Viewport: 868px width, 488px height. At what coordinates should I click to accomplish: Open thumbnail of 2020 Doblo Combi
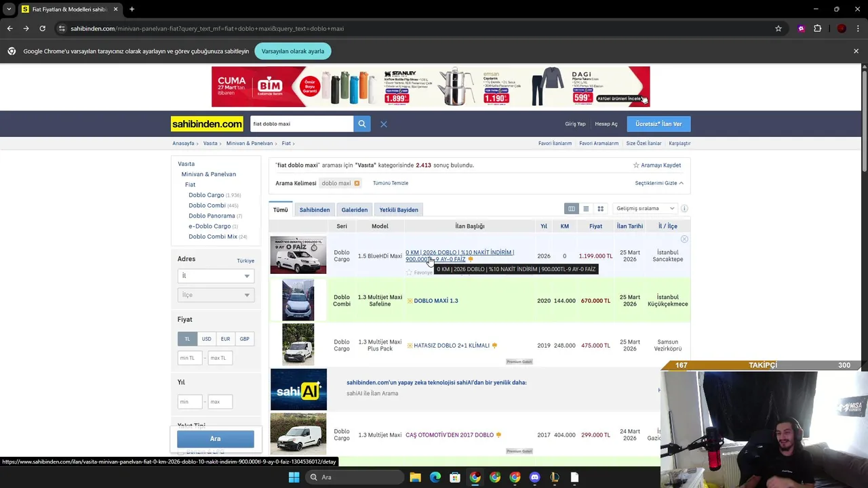click(x=298, y=300)
